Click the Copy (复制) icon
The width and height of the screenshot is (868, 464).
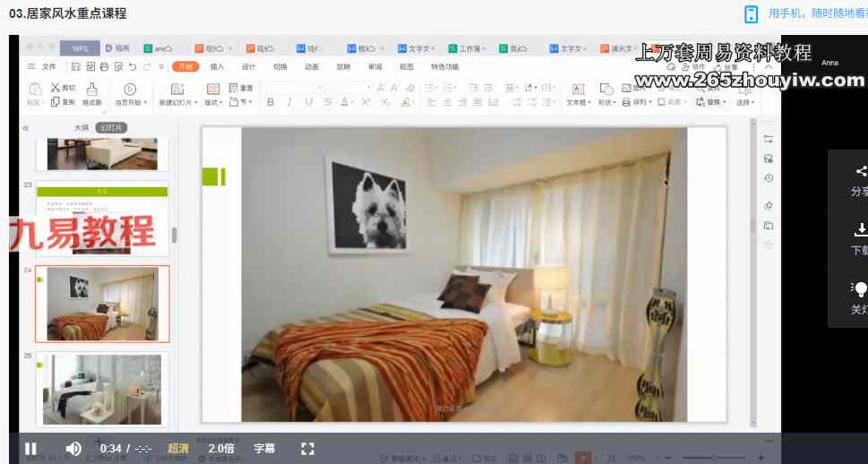pos(56,102)
